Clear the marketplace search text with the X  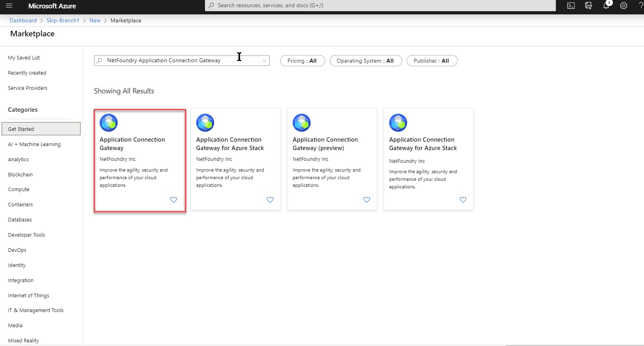pos(264,61)
